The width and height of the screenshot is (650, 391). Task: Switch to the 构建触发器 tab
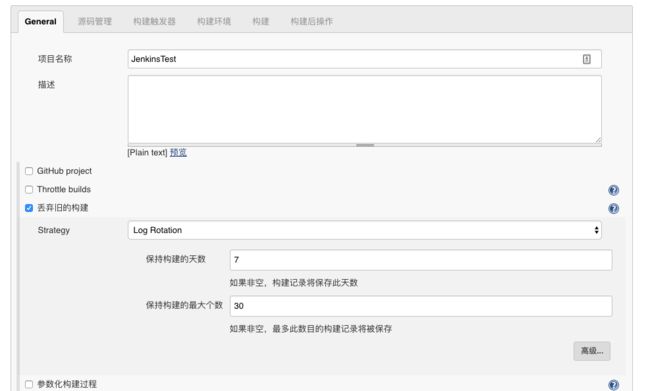point(154,22)
